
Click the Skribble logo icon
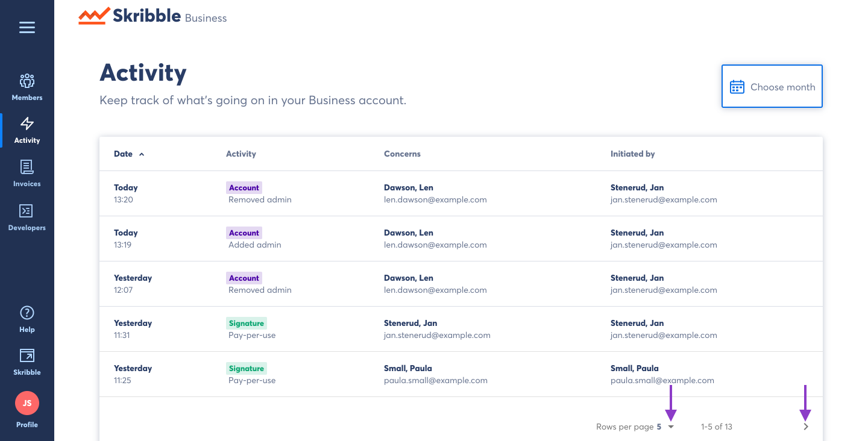[94, 16]
